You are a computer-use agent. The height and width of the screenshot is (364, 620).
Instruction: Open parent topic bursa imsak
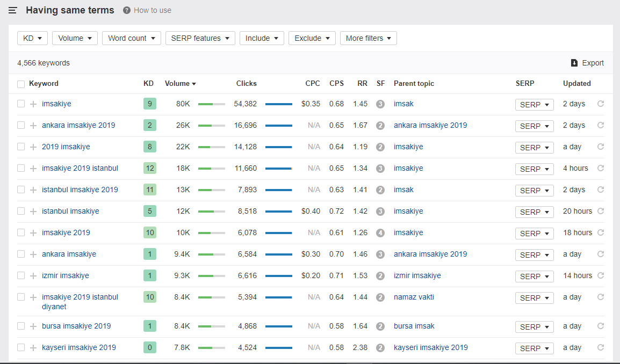point(414,326)
